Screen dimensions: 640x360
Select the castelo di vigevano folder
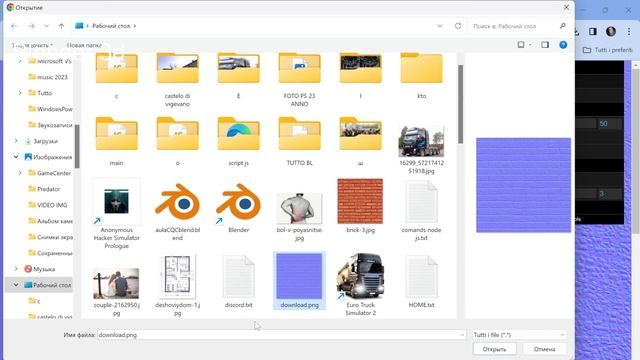(178, 80)
